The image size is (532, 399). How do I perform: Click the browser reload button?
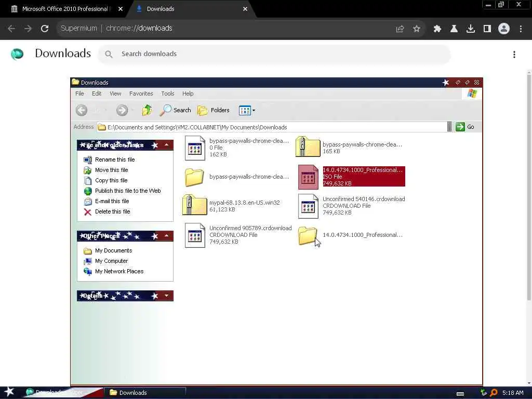(x=45, y=29)
